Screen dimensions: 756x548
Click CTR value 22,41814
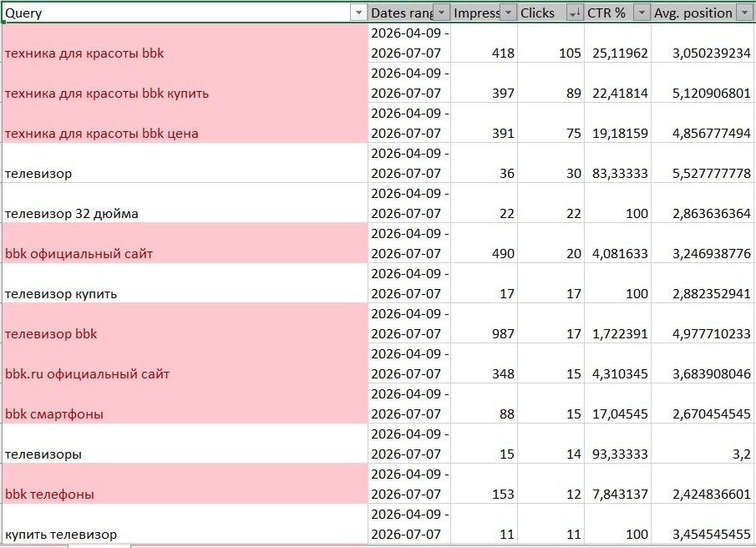pyautogui.click(x=617, y=83)
